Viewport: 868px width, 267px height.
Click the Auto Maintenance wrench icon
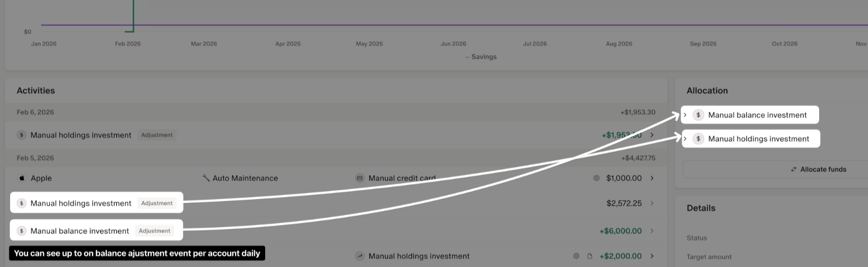tap(206, 178)
